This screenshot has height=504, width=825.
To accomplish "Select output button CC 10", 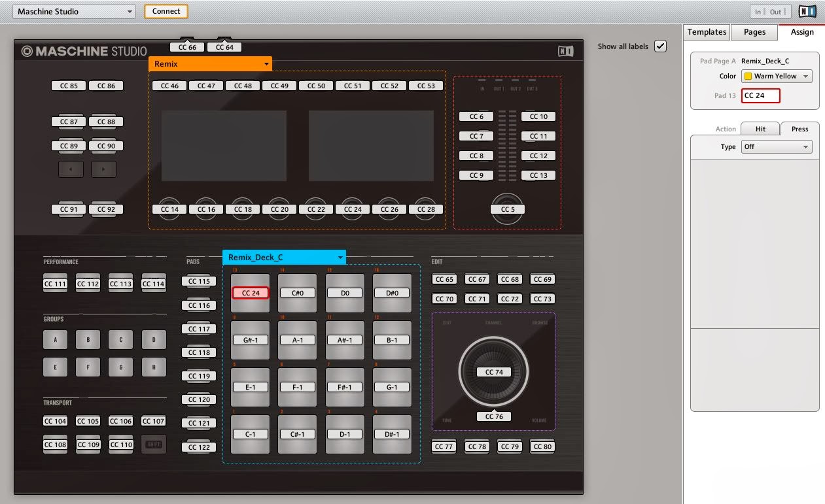I will click(538, 116).
